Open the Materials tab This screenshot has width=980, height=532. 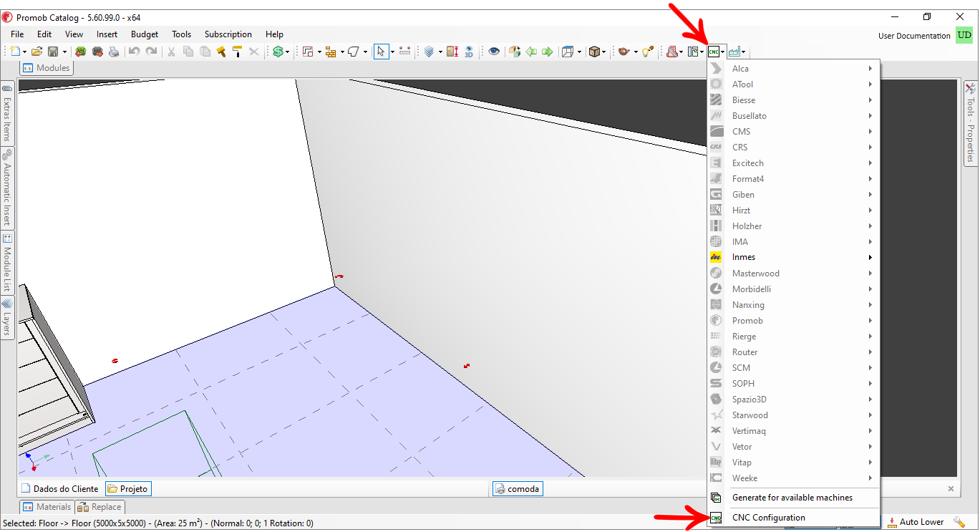(47, 507)
